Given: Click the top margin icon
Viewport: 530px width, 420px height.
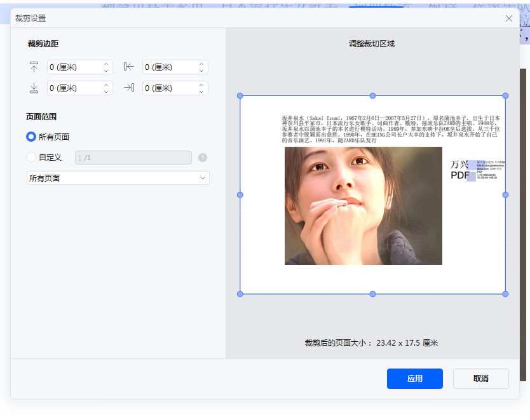Looking at the screenshot, I should coord(34,67).
